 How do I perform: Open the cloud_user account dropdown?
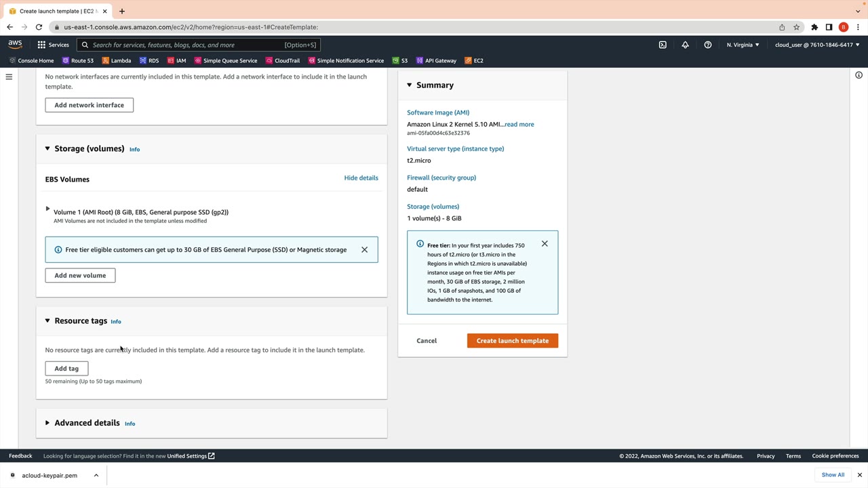coord(817,45)
